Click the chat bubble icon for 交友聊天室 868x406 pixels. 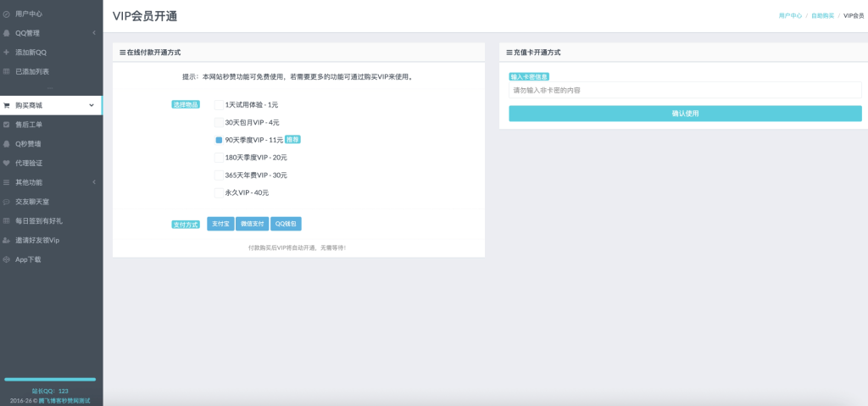coord(7,202)
